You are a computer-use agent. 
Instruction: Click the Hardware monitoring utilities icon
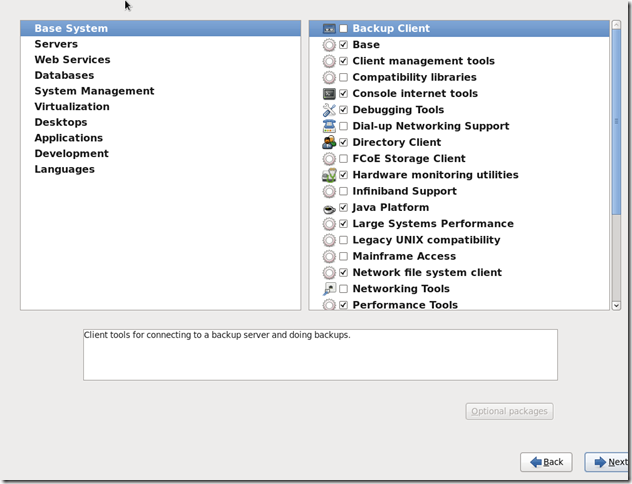[x=329, y=175]
